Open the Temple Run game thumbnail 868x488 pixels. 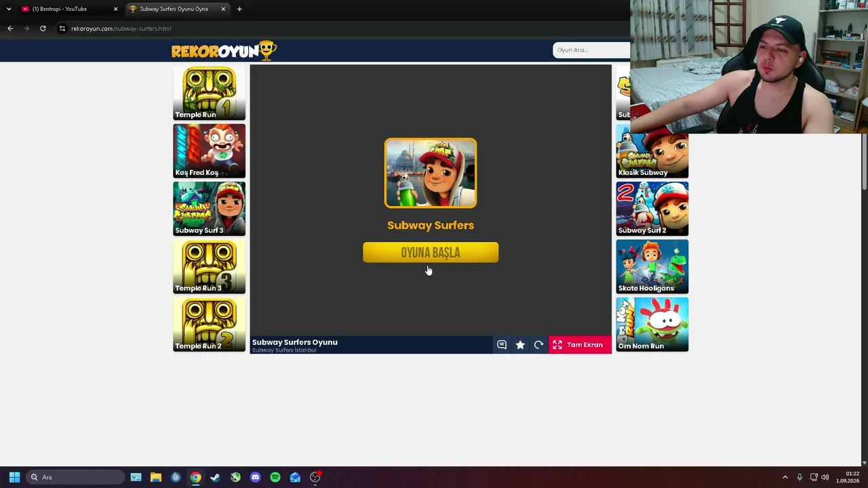tap(209, 94)
